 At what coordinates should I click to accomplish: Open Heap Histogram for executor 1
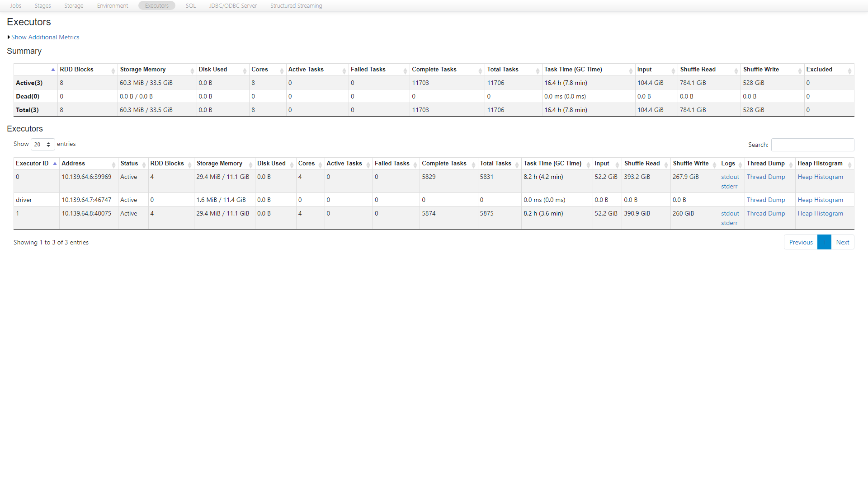pos(820,213)
